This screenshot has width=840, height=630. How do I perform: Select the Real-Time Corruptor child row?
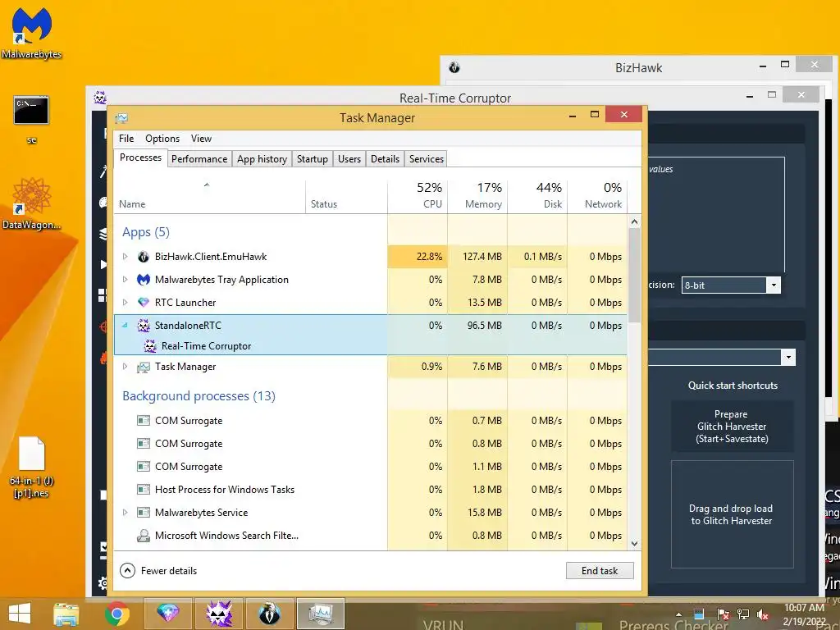(x=371, y=346)
